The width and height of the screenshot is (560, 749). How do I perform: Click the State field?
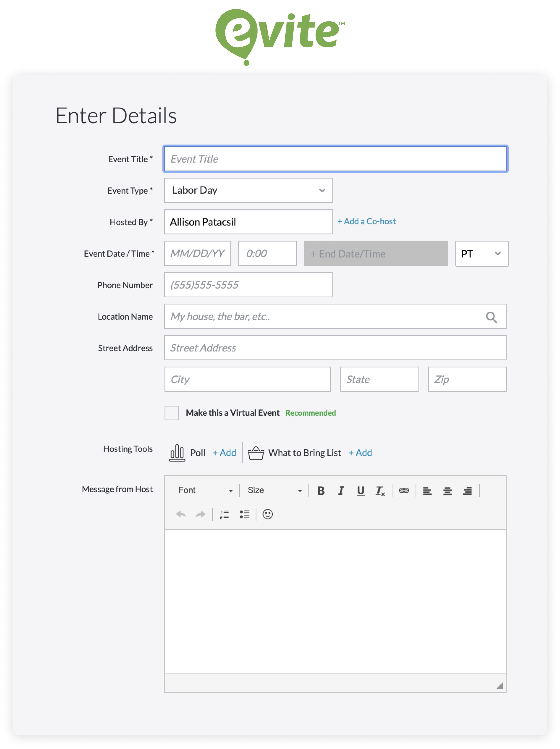[380, 379]
